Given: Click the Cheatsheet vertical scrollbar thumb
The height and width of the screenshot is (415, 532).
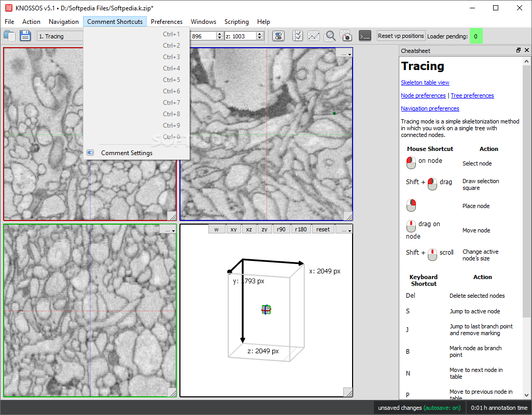Looking at the screenshot, I should click(x=526, y=192).
